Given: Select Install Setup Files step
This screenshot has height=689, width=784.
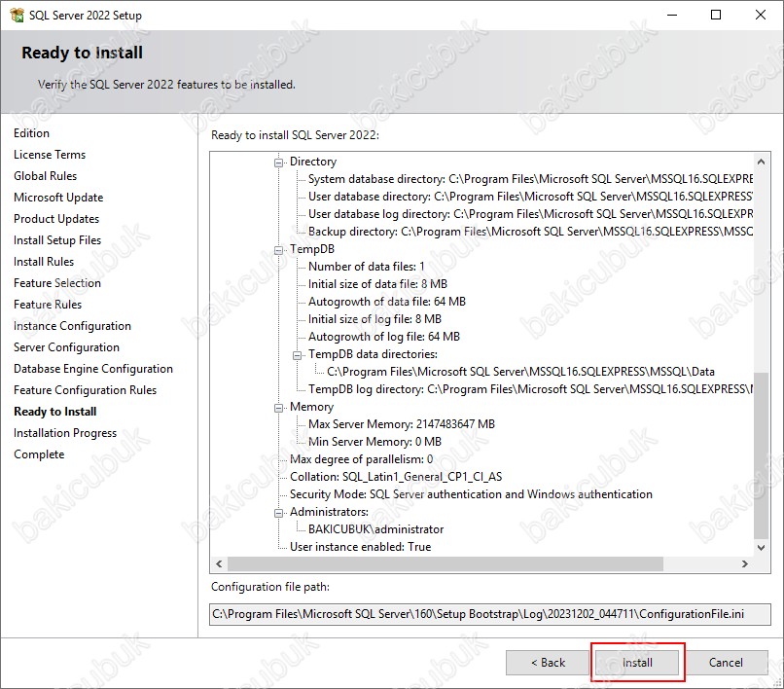Looking at the screenshot, I should (57, 240).
